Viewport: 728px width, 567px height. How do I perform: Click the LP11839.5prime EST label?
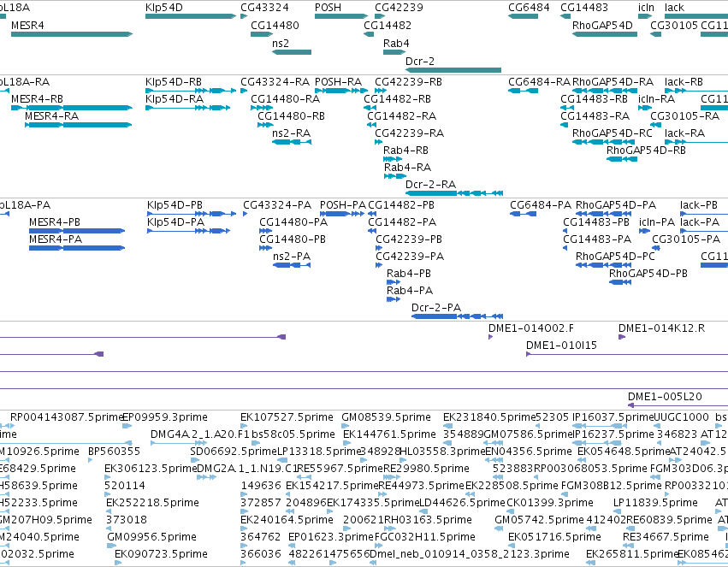[655, 503]
